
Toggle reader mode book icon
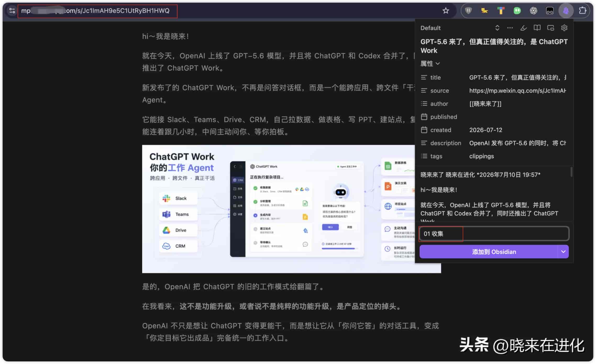pos(537,28)
